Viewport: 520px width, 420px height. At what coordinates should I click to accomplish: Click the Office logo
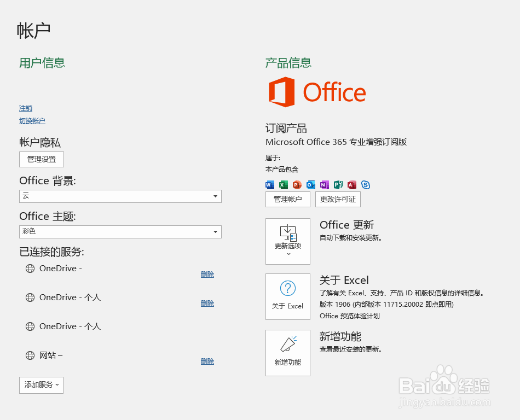[x=317, y=92]
